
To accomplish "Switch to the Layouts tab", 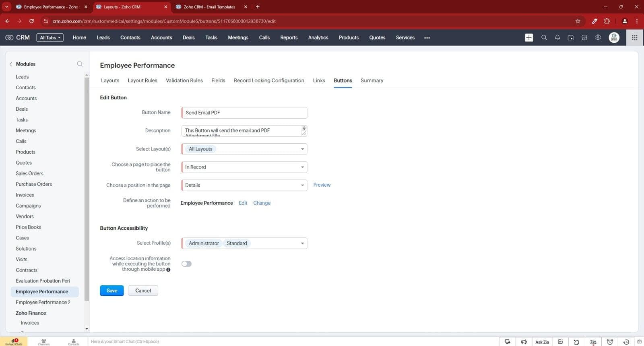I will (x=110, y=80).
